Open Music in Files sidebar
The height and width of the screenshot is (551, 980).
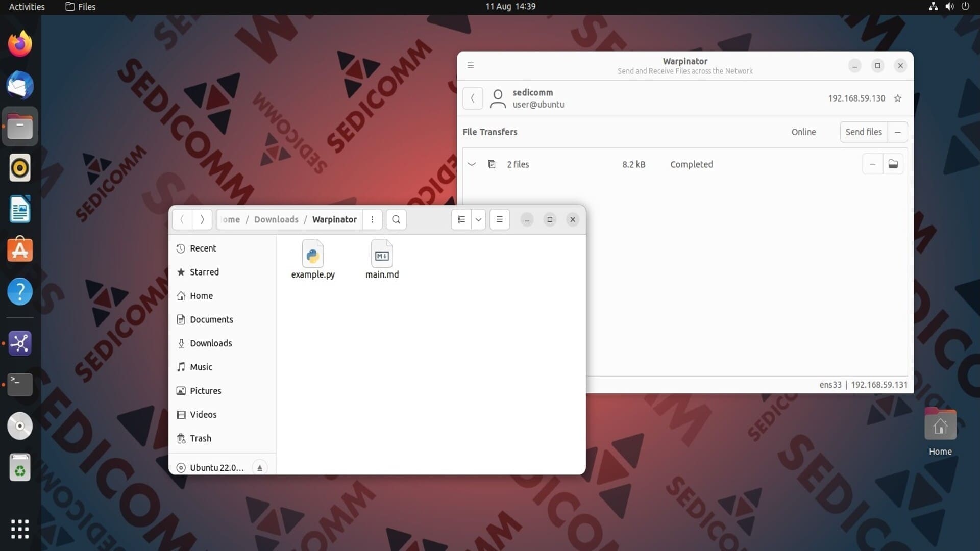[x=223, y=367]
